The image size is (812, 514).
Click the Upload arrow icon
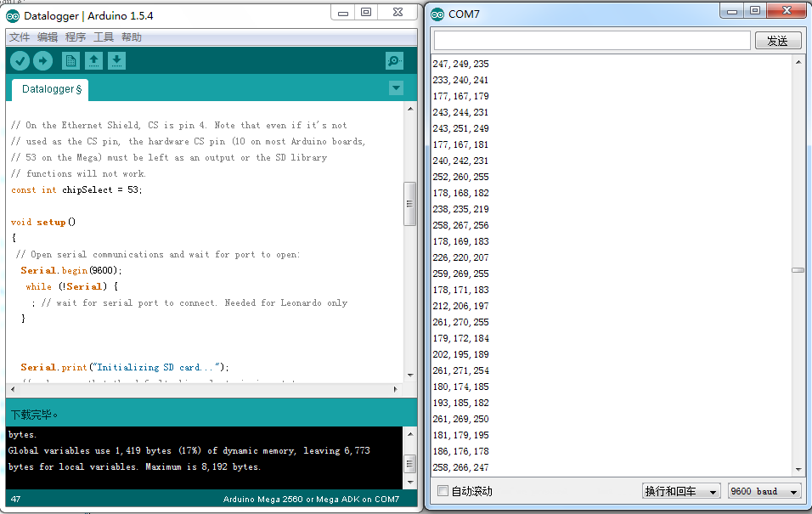click(43, 61)
